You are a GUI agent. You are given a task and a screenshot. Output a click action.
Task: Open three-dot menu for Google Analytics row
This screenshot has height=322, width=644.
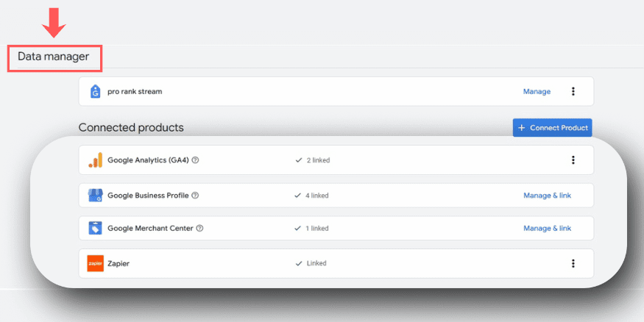click(x=573, y=160)
